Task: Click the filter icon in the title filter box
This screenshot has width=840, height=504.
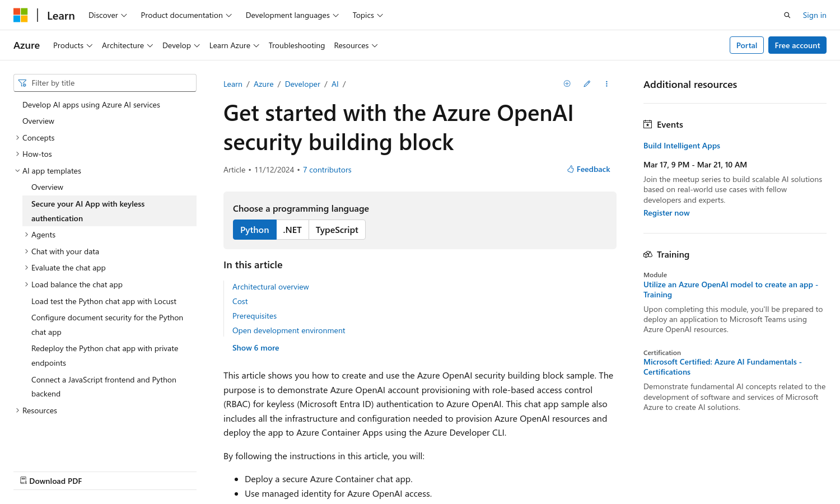Action: pyautogui.click(x=22, y=82)
